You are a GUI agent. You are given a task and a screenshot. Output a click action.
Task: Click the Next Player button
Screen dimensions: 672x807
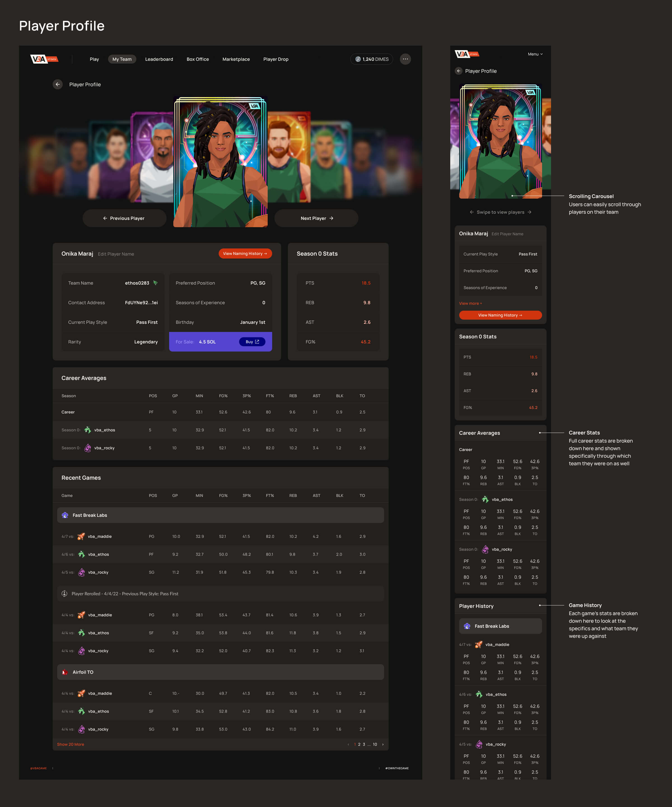pyautogui.click(x=316, y=218)
